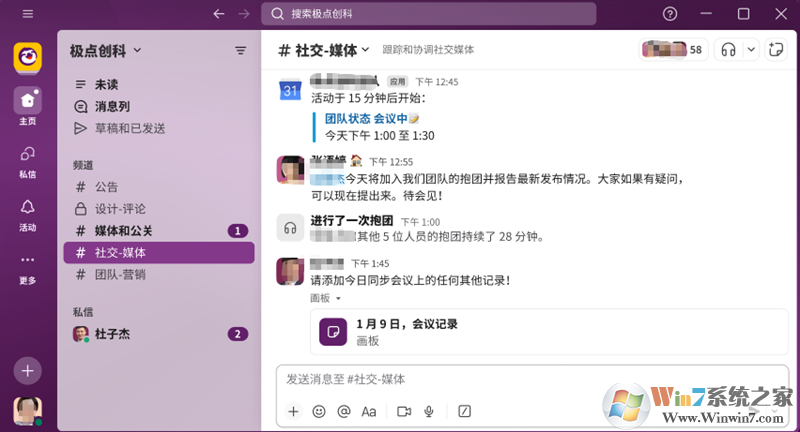
Task: Open the help question mark icon
Action: pyautogui.click(x=670, y=14)
